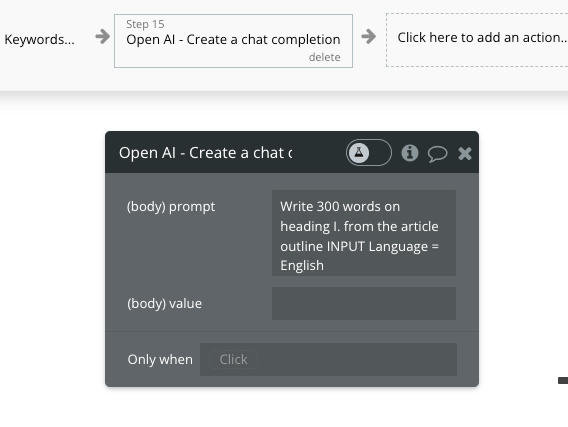Click the panel title Open AI header
Viewport: 568px width, 427px height.
[205, 153]
